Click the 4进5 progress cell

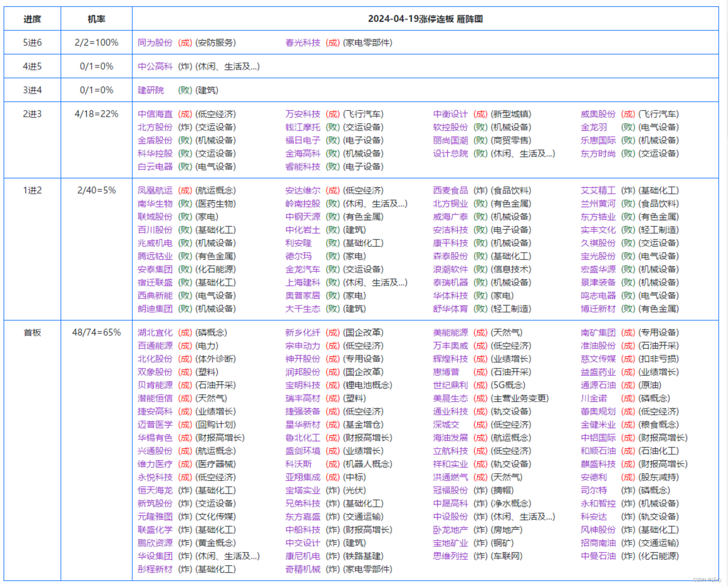32,66
